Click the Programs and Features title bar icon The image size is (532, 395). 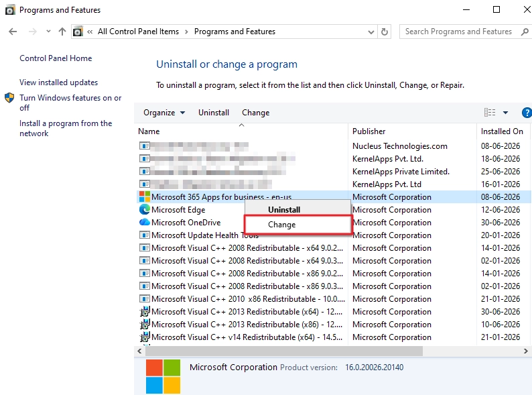[x=10, y=10]
